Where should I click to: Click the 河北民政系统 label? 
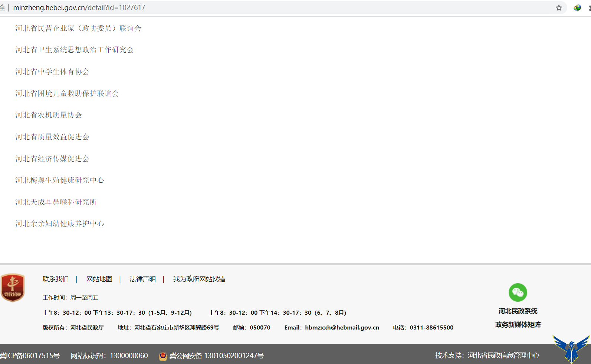pyautogui.click(x=518, y=311)
